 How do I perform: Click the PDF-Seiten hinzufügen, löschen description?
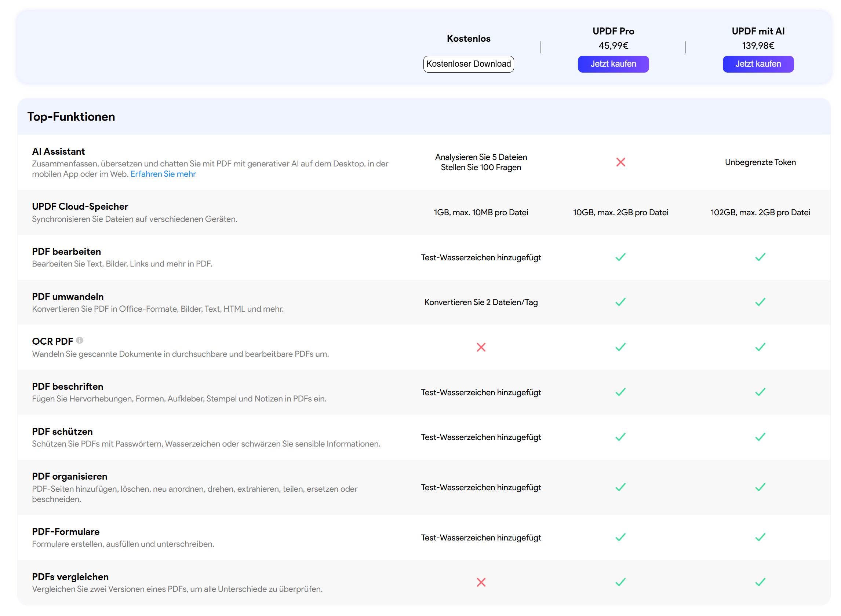195,494
